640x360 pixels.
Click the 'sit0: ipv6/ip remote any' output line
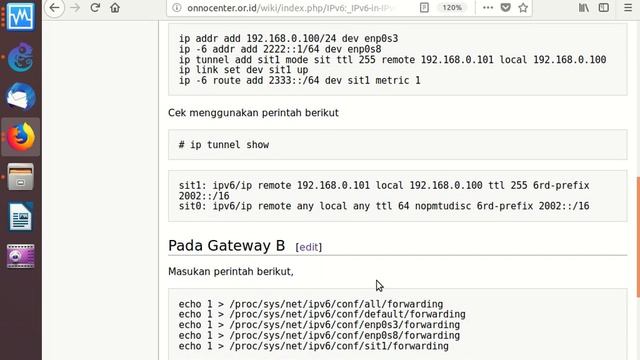(384, 206)
